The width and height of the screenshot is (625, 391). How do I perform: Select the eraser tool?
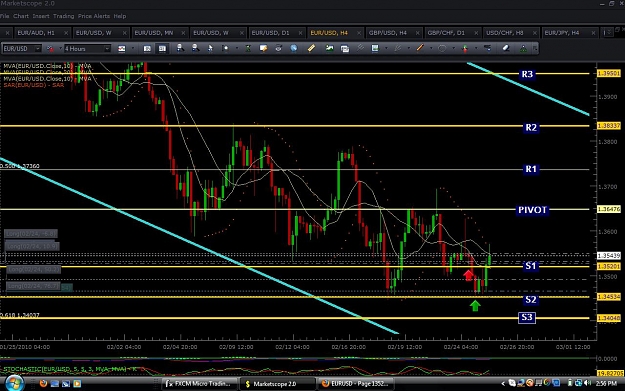click(x=505, y=49)
